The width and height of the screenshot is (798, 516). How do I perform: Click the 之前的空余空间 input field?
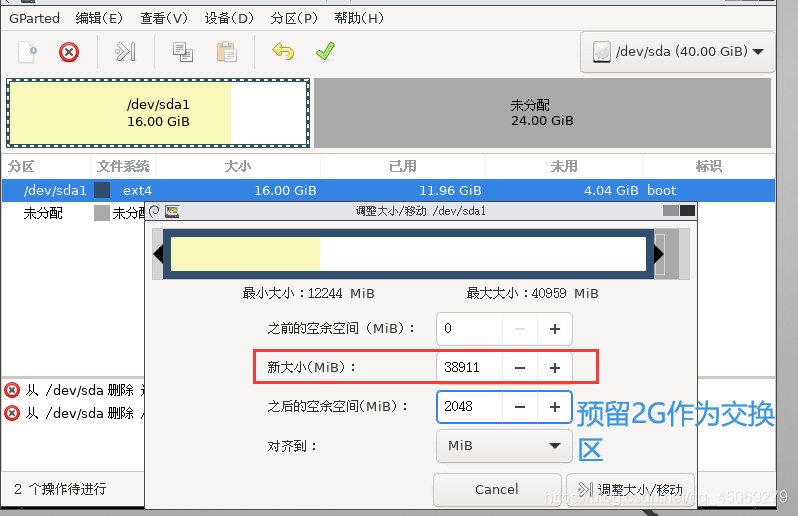coord(469,329)
